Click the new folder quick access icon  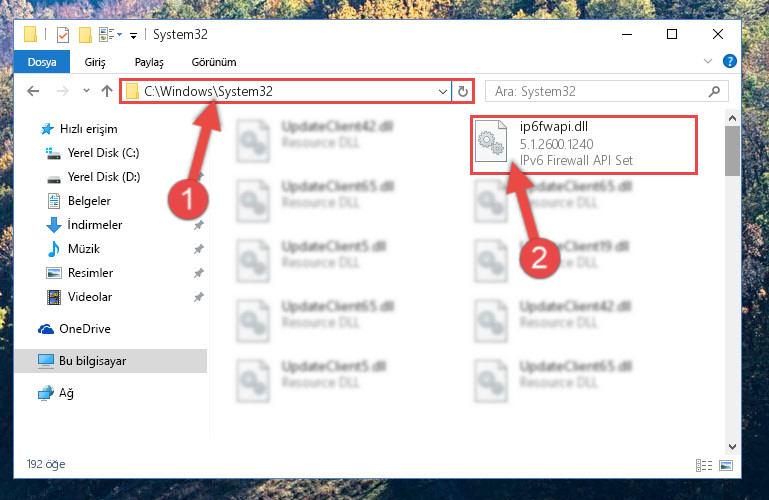coord(85,35)
